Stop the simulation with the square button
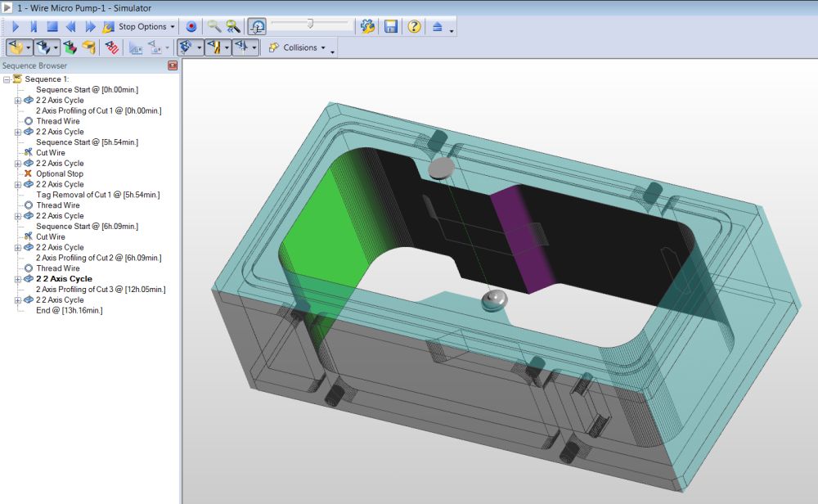The image size is (818, 504). click(x=52, y=26)
